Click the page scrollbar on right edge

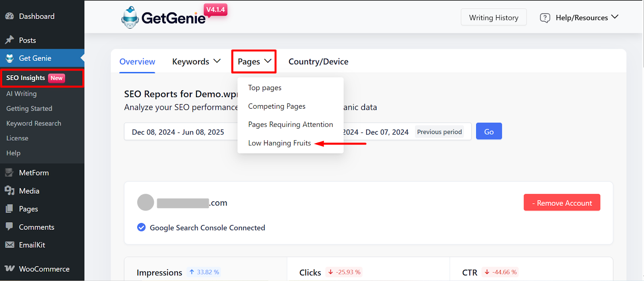coord(642,34)
